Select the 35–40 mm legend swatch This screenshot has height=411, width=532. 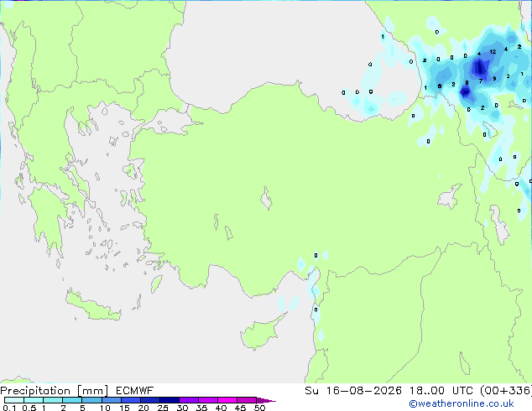click(x=207, y=400)
